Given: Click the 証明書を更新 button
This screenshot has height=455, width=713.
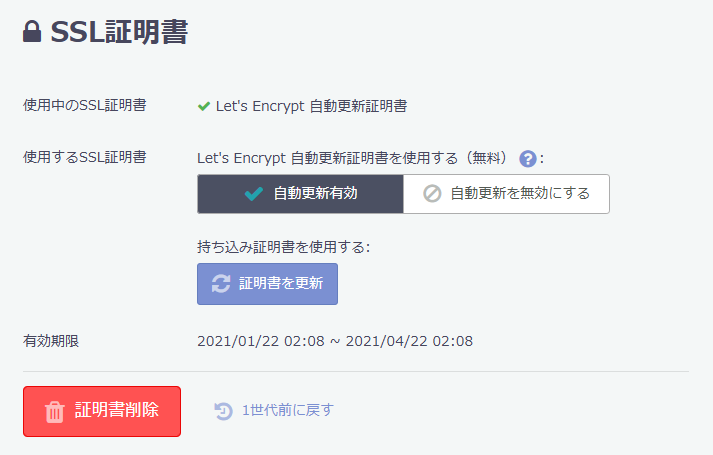Looking at the screenshot, I should click(x=267, y=284).
